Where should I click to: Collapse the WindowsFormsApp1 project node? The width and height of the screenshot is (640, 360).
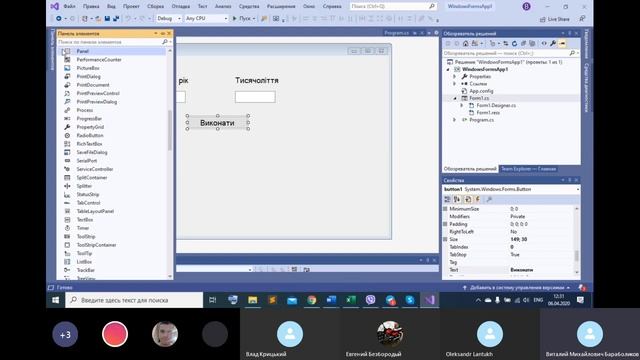(x=448, y=69)
